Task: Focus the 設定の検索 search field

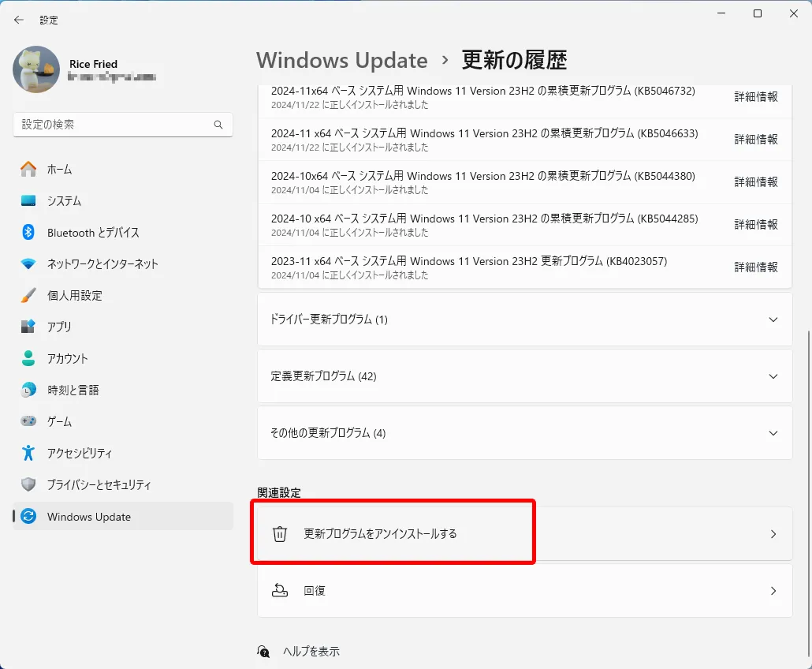Action: (123, 125)
